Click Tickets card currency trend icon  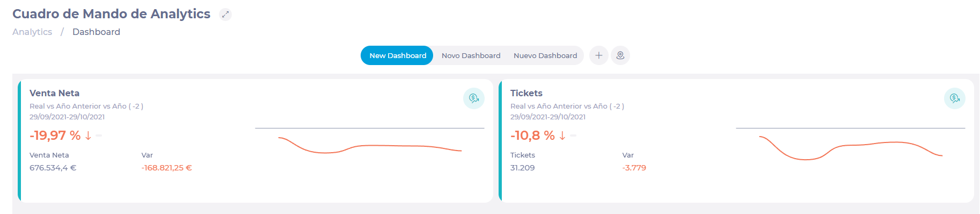point(955,98)
